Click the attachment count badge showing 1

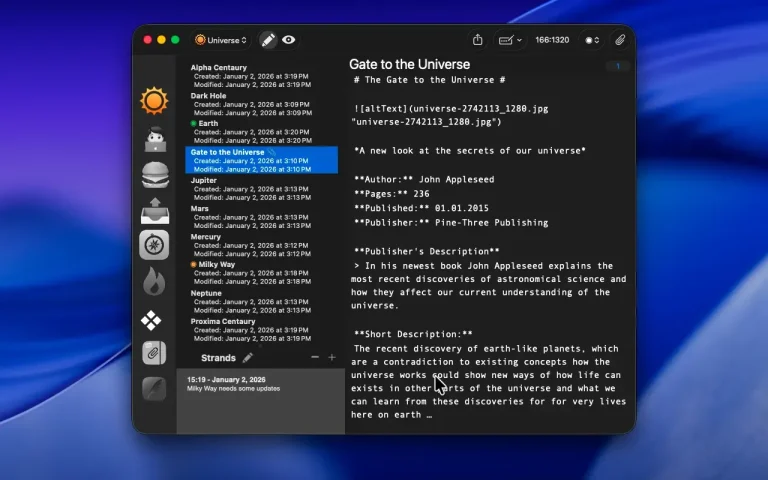coord(618,66)
